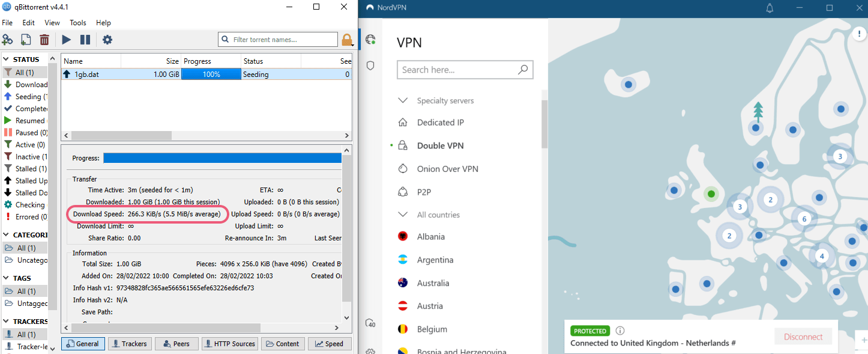Resume torrents with the play icon
868x354 pixels.
(67, 40)
